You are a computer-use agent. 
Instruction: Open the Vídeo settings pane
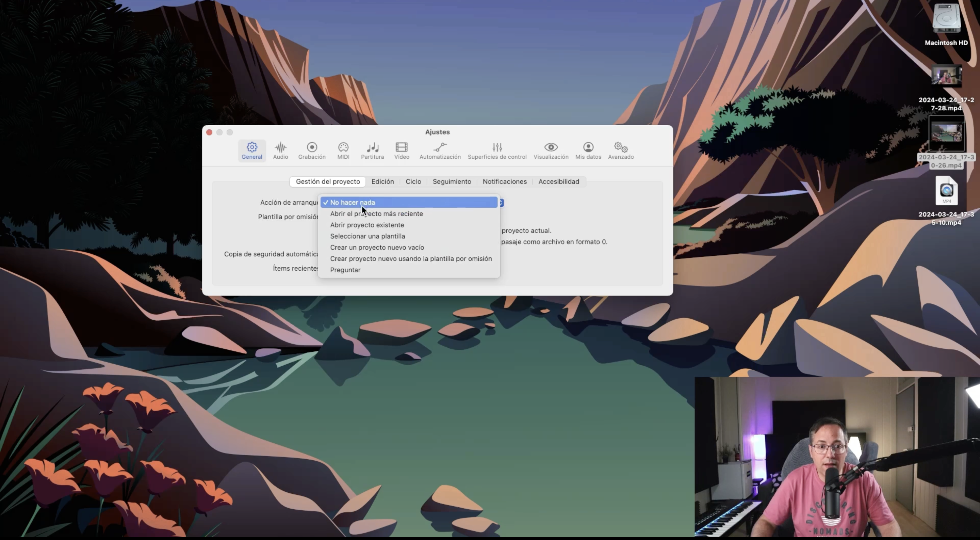[402, 150]
